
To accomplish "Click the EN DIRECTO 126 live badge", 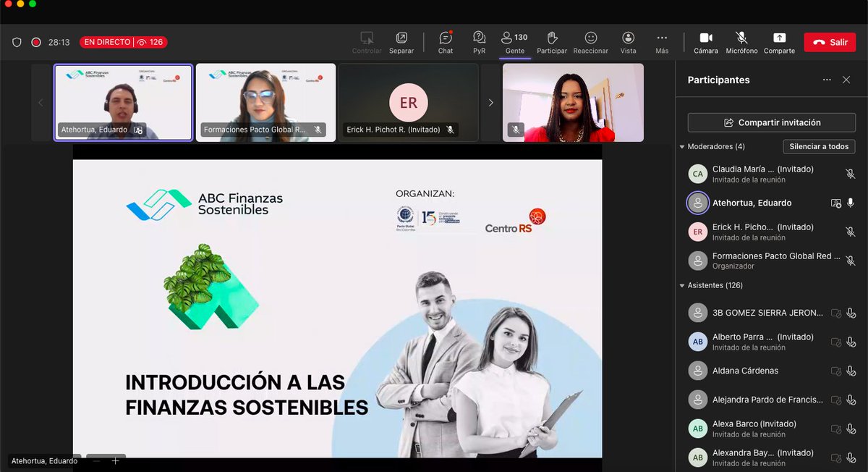I will (124, 42).
